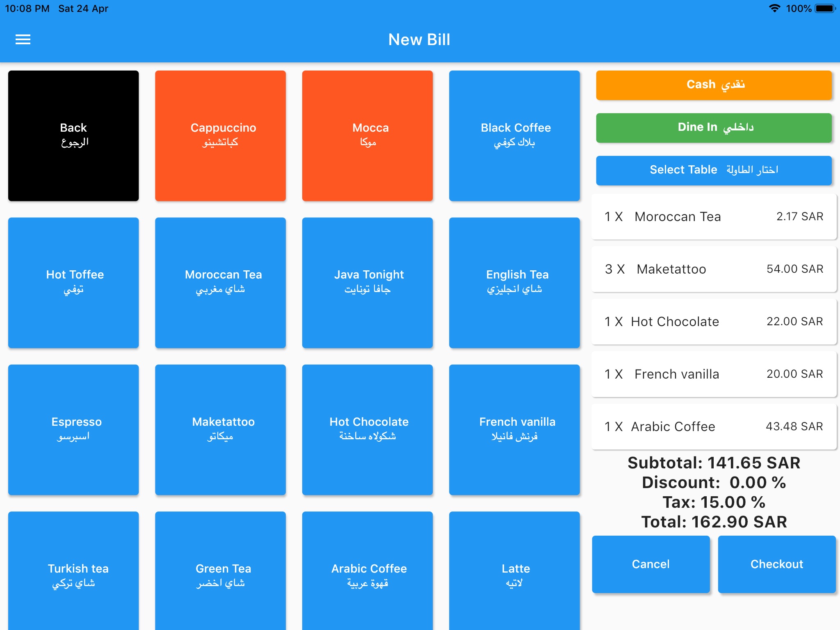Viewport: 840px width, 630px height.
Task: Expand the order item Maketattoo
Action: [714, 268]
